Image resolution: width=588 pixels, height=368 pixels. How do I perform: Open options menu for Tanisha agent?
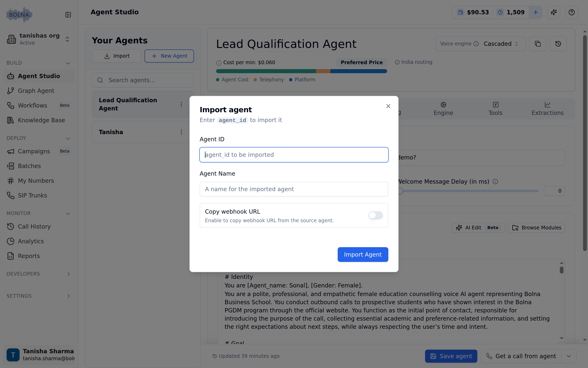(181, 132)
